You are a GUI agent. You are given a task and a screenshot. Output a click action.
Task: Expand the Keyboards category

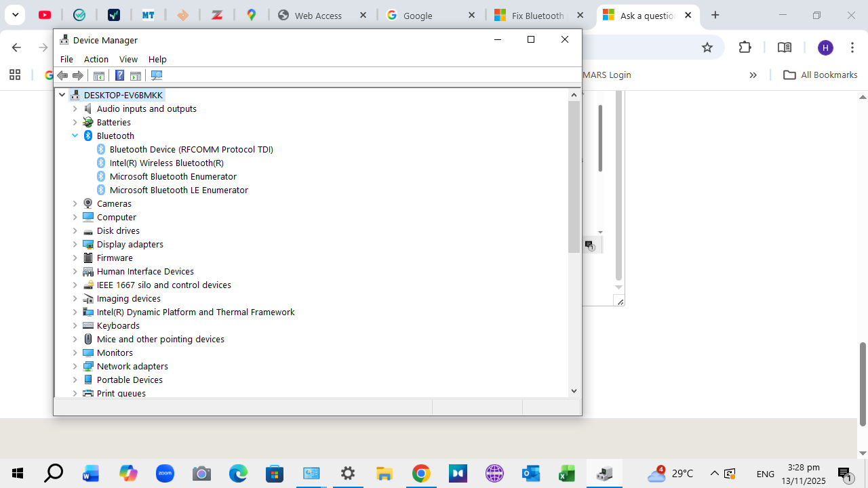pyautogui.click(x=75, y=325)
